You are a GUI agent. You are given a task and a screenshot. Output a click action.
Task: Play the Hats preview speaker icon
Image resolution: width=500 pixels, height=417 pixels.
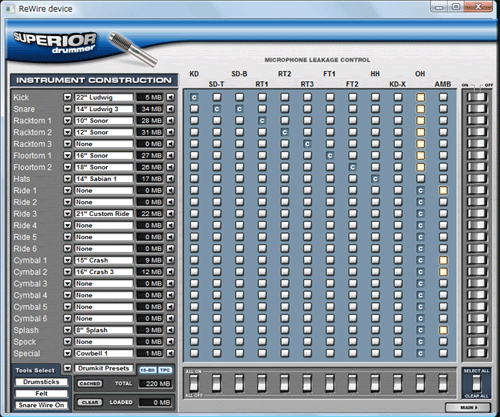click(x=171, y=179)
